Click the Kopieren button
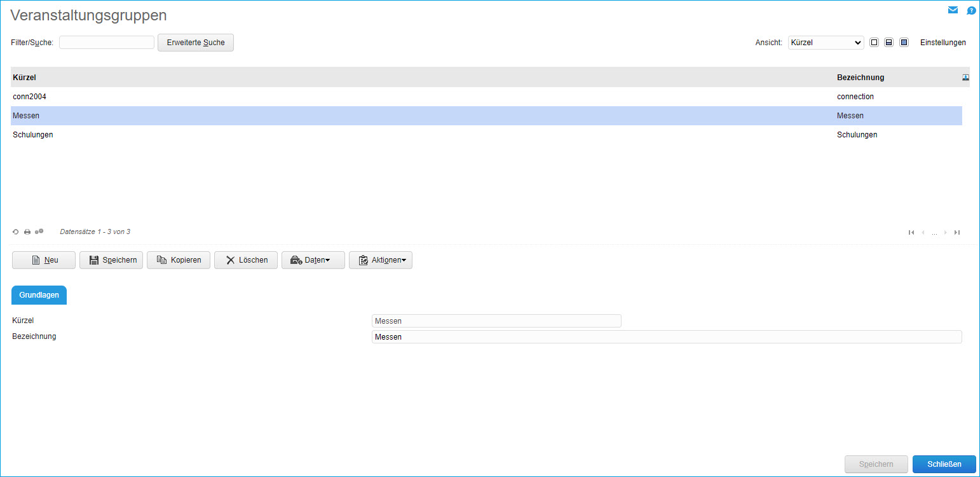This screenshot has width=980, height=477. (179, 260)
